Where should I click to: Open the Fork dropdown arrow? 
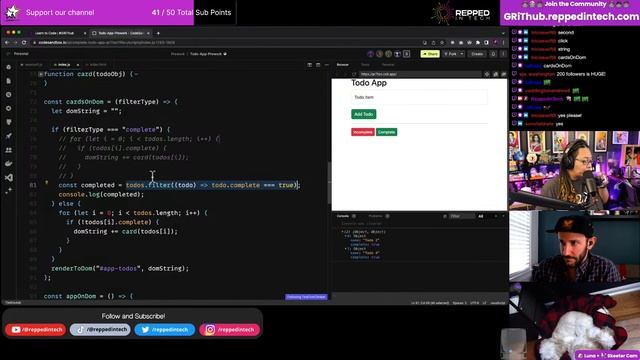(462, 54)
